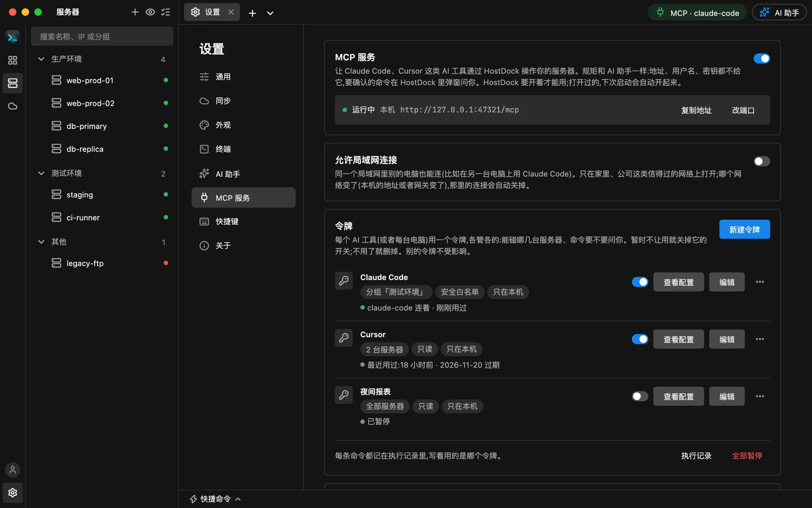Open the cloud sync icon in left rail

[13, 106]
